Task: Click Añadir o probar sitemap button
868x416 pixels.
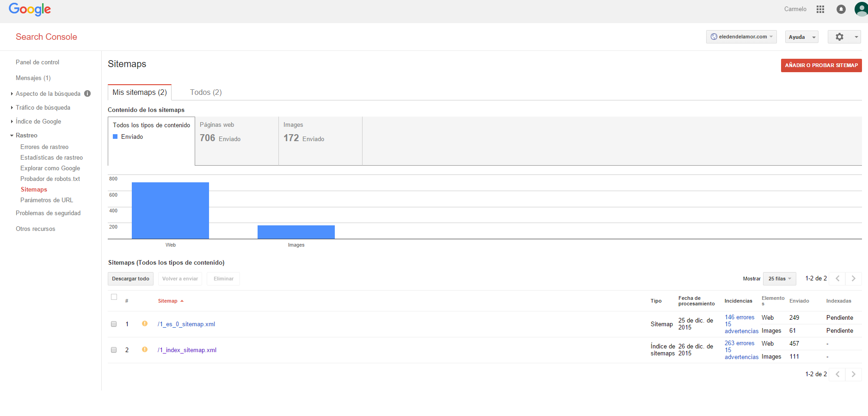Action: [x=821, y=65]
